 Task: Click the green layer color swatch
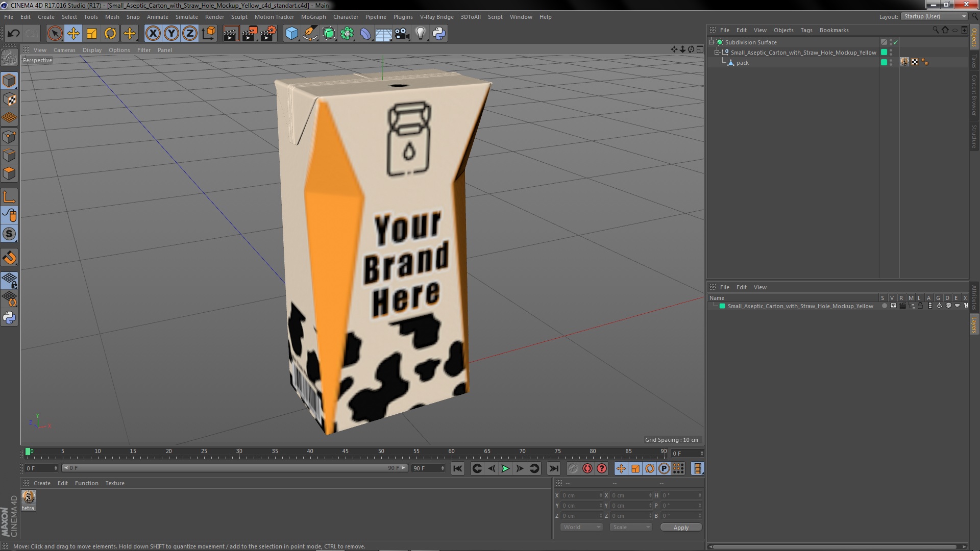point(722,306)
